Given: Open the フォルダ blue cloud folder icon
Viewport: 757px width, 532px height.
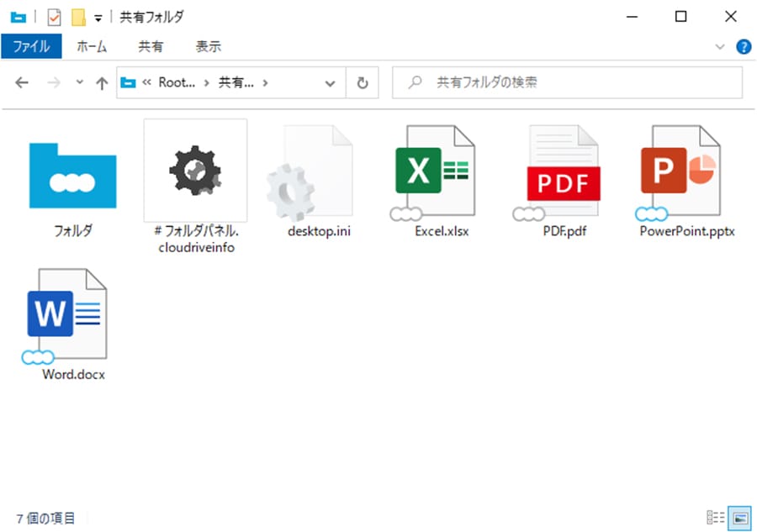Looking at the screenshot, I should 73,176.
